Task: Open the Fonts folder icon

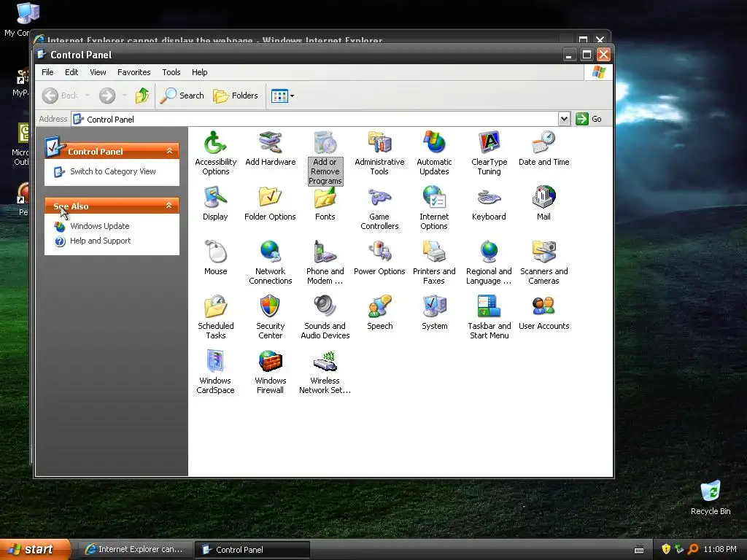Action: [325, 197]
